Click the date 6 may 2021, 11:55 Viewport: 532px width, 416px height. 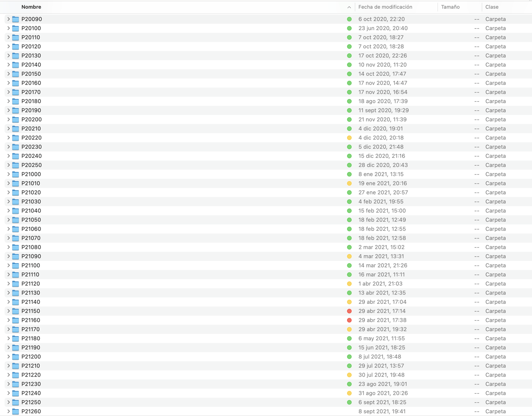point(381,338)
